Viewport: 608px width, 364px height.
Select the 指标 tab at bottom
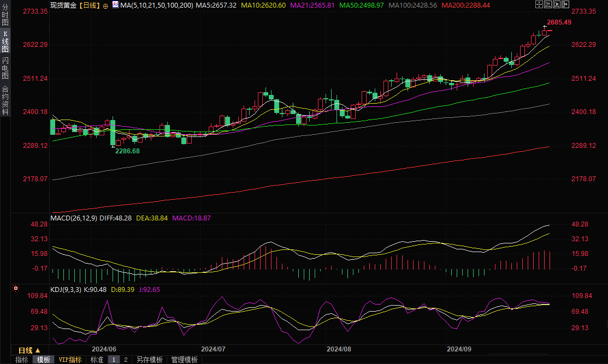point(22,360)
